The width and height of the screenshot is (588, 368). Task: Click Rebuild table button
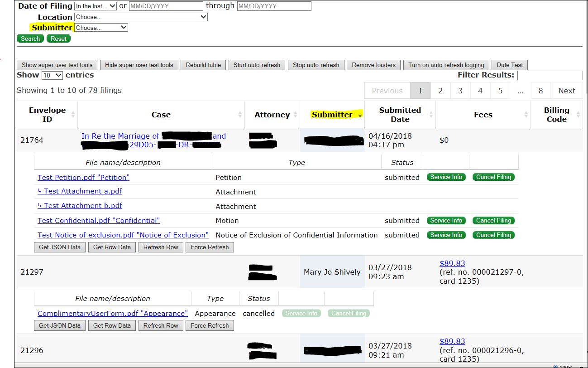point(203,65)
